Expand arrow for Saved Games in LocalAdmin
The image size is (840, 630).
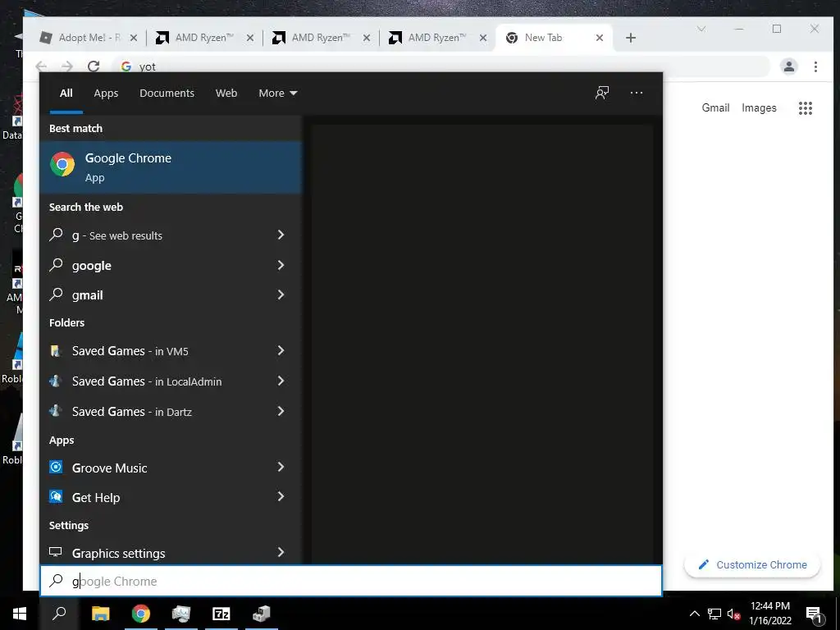pyautogui.click(x=281, y=381)
